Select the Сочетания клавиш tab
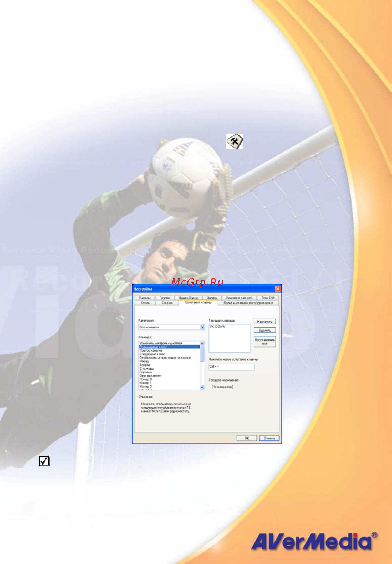The width and height of the screenshot is (392, 564). [198, 302]
